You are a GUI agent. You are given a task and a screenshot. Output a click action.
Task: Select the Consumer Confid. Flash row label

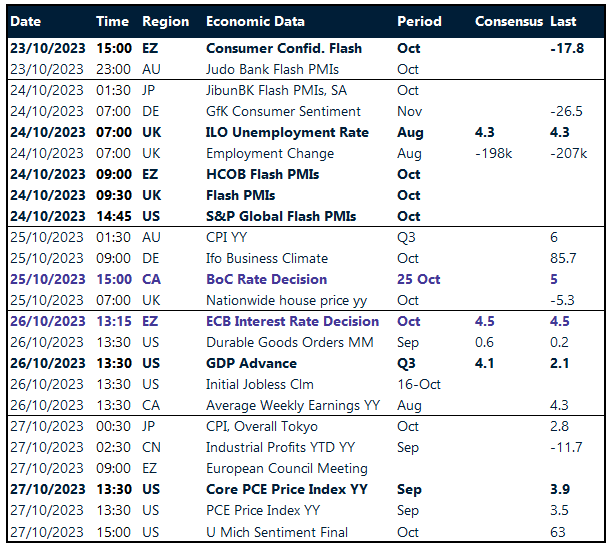pyautogui.click(x=284, y=48)
